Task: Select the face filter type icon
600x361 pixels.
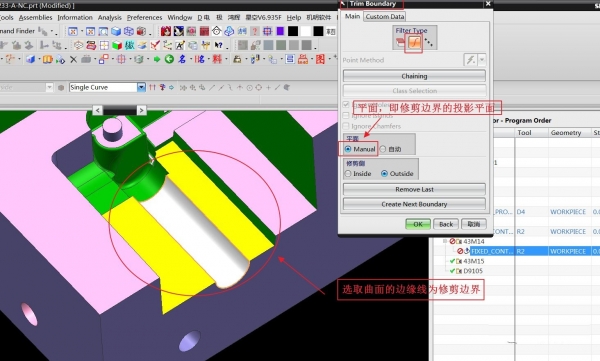Action: tap(400, 42)
